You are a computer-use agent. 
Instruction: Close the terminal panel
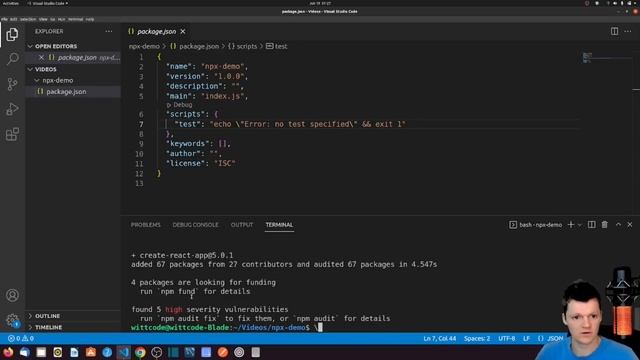pos(630,224)
